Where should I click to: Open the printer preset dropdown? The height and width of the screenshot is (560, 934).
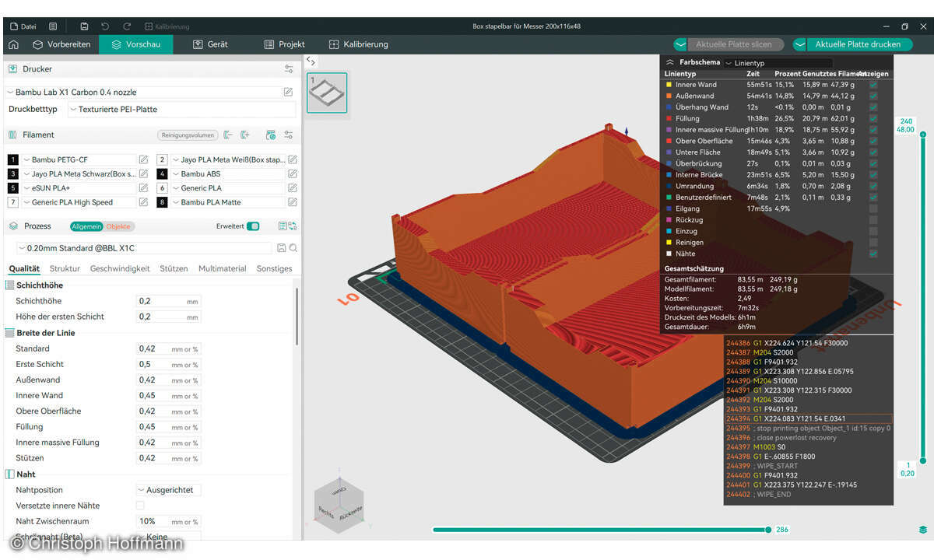143,93
